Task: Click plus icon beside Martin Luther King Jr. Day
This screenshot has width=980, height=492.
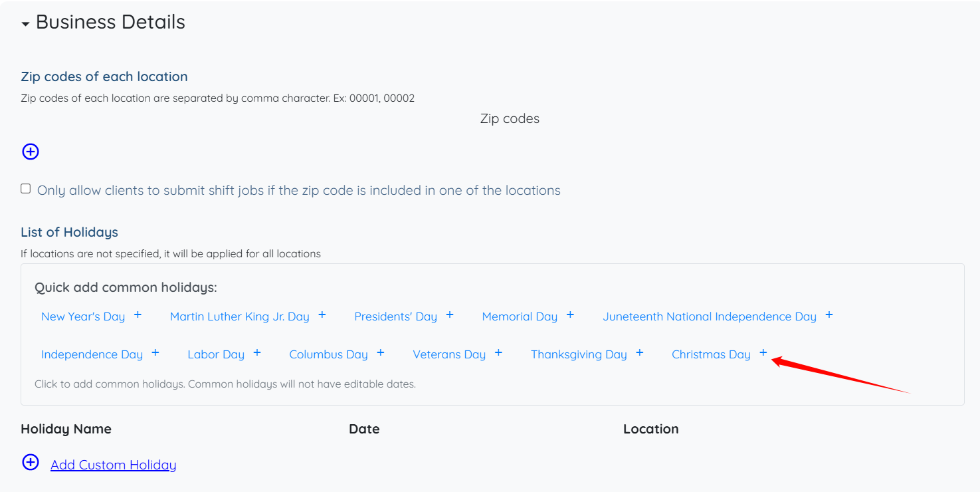Action: pyautogui.click(x=322, y=315)
